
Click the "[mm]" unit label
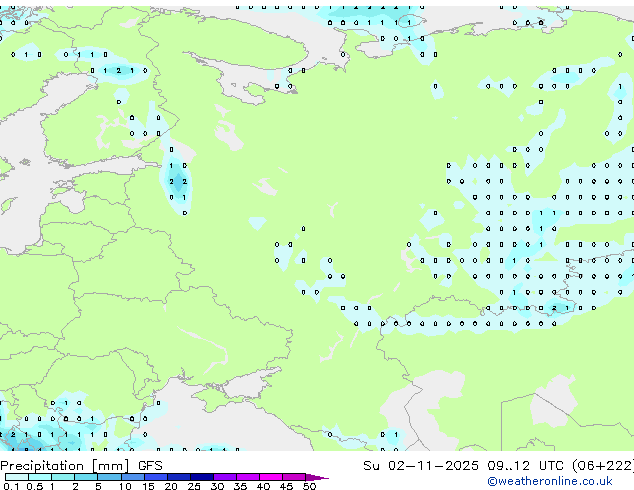[x=111, y=466]
